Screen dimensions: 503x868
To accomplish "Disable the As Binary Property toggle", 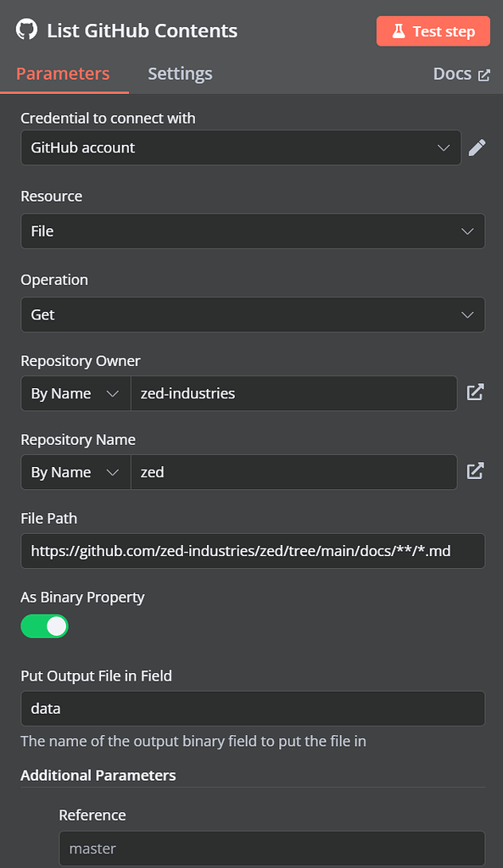I will coord(44,626).
